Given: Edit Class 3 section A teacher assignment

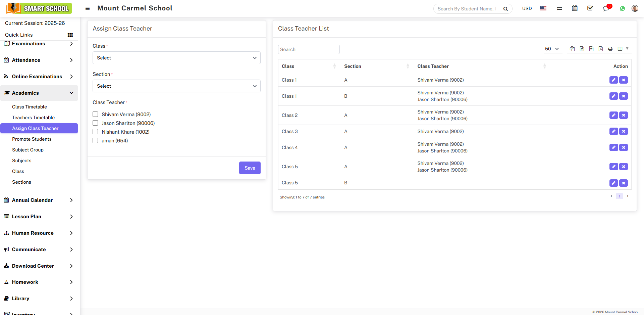Looking at the screenshot, I should coord(613,131).
